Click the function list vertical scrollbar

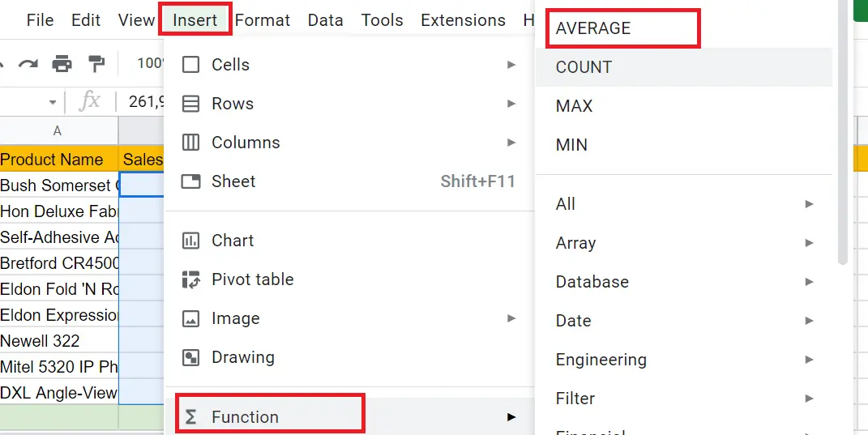[x=843, y=133]
